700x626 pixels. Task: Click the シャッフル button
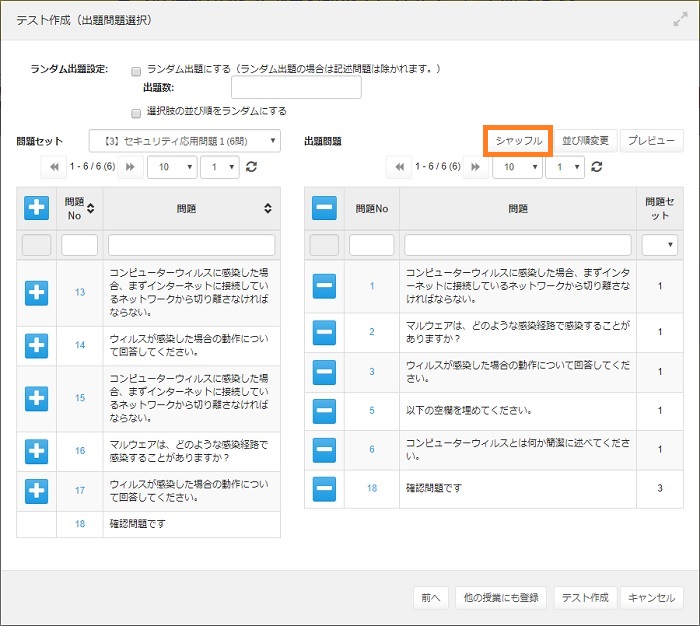pyautogui.click(x=518, y=141)
